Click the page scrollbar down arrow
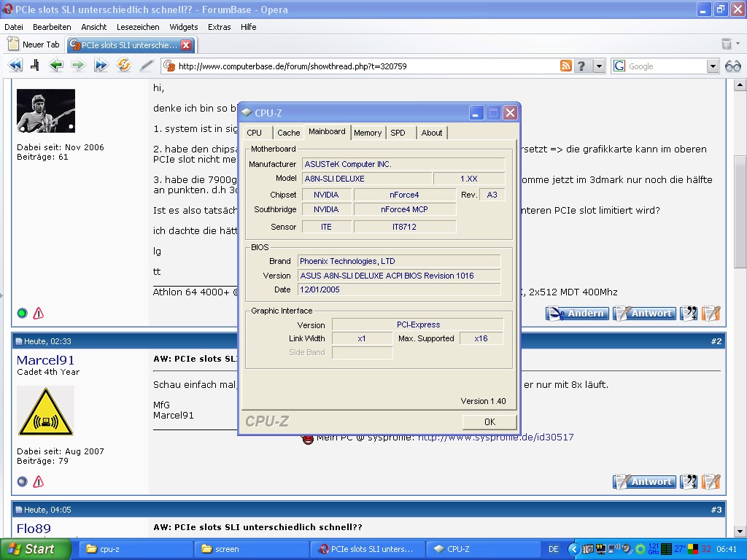Viewport: 747px width, 560px height. (x=740, y=532)
